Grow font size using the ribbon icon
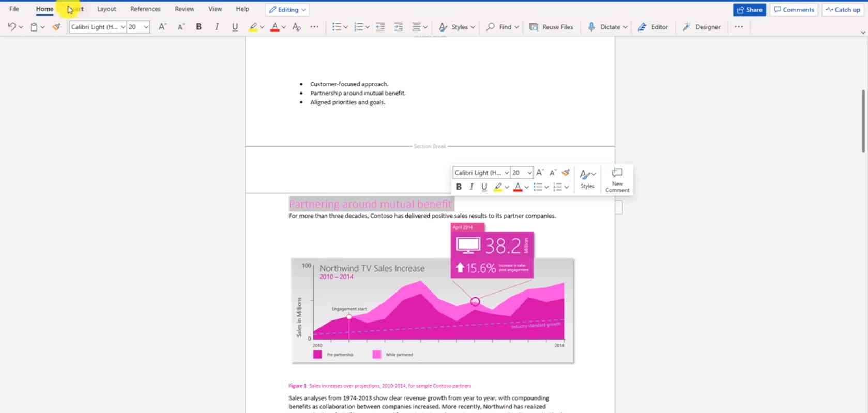 [x=162, y=27]
